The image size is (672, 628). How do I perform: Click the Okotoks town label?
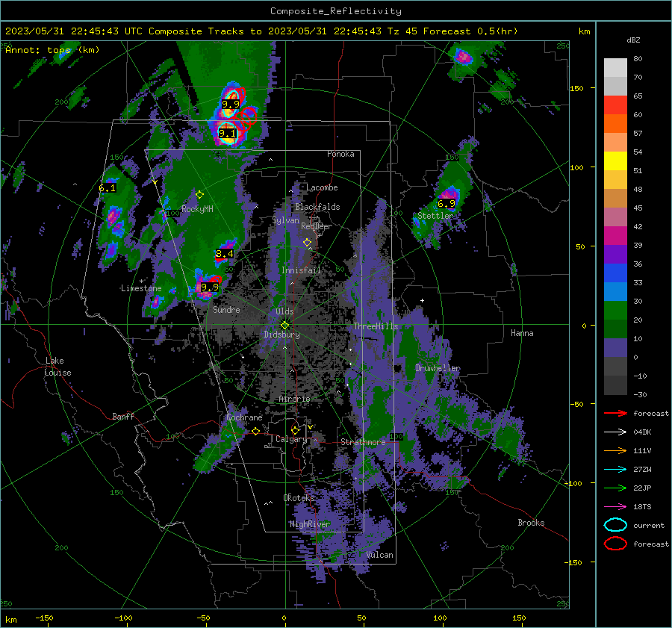[x=299, y=497]
